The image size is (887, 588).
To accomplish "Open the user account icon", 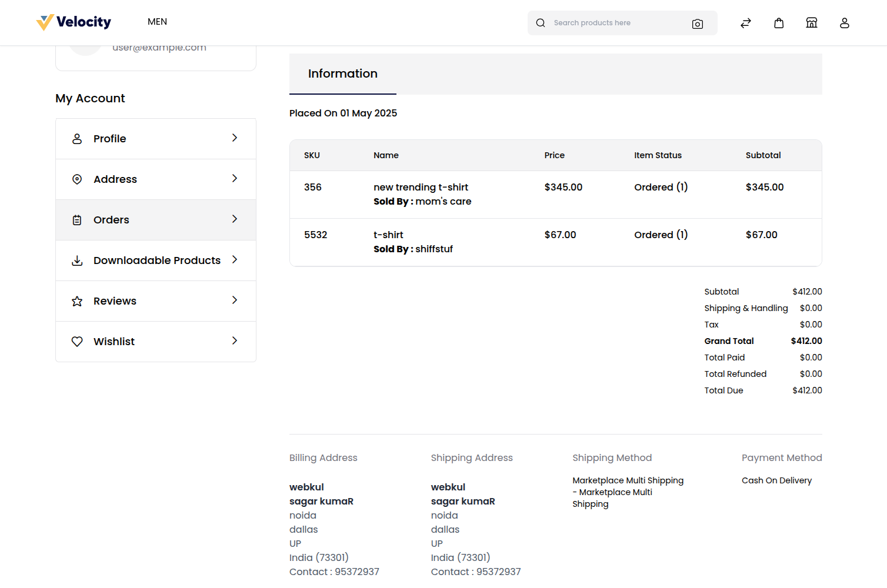I will 845,23.
